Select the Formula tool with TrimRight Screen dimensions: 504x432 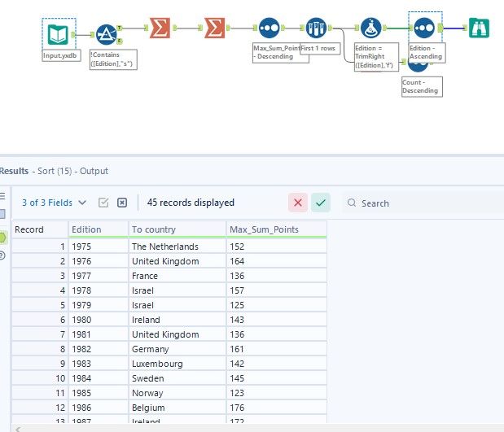[x=371, y=28]
